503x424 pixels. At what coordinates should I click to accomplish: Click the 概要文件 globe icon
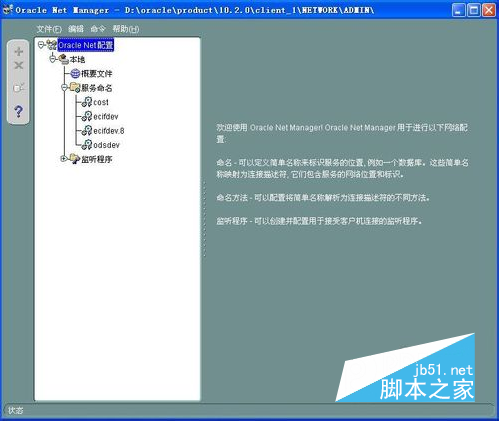click(75, 74)
